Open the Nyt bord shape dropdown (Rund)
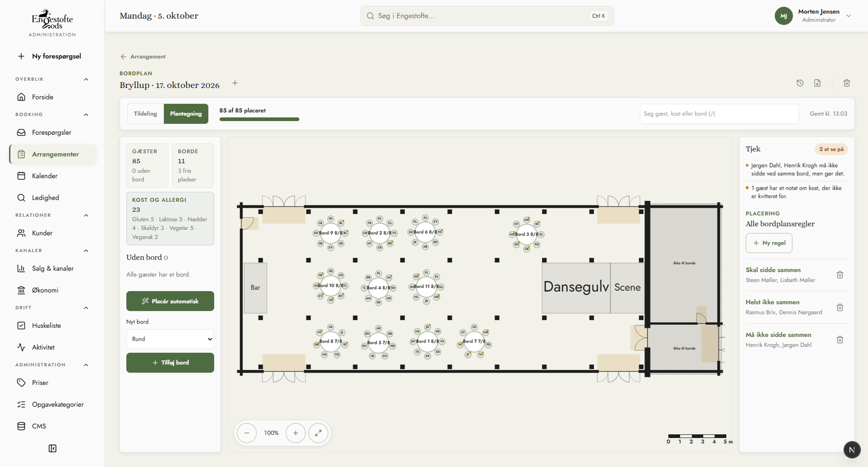The height and width of the screenshot is (467, 868). (170, 339)
